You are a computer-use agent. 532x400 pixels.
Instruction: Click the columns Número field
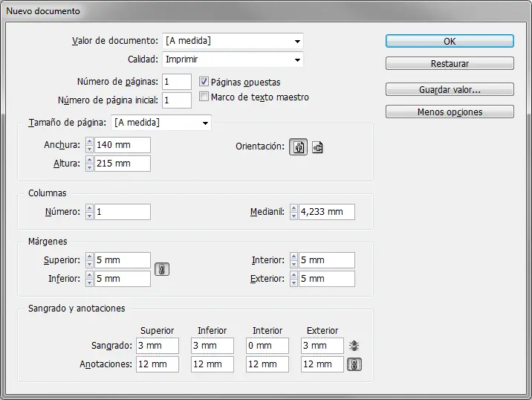[123, 212]
